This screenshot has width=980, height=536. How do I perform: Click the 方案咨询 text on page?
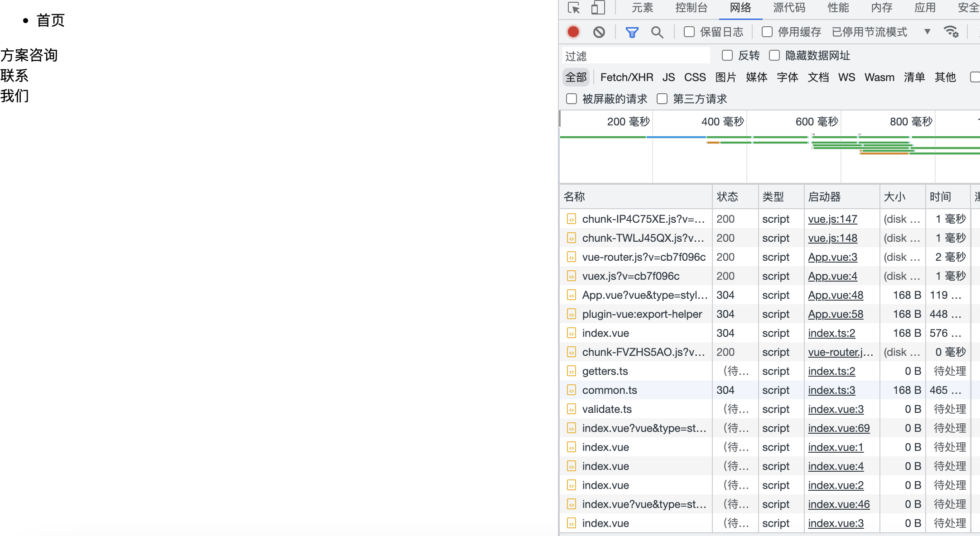pyautogui.click(x=29, y=55)
